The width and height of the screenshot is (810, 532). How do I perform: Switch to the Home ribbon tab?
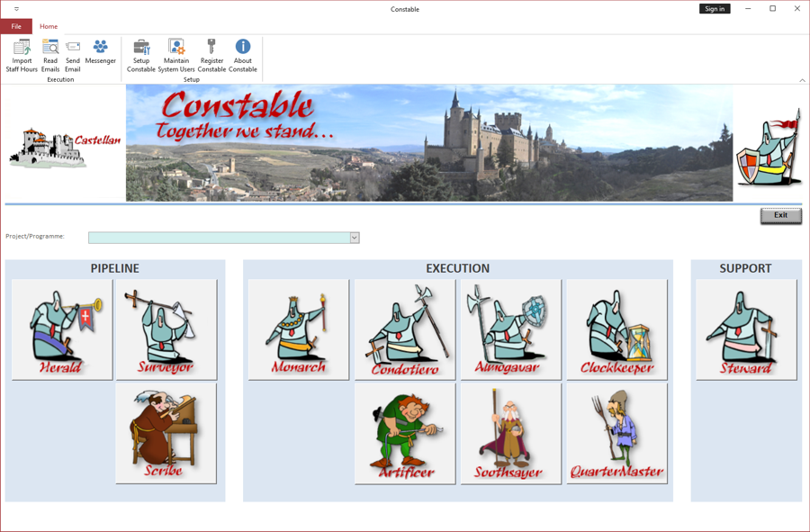click(49, 26)
